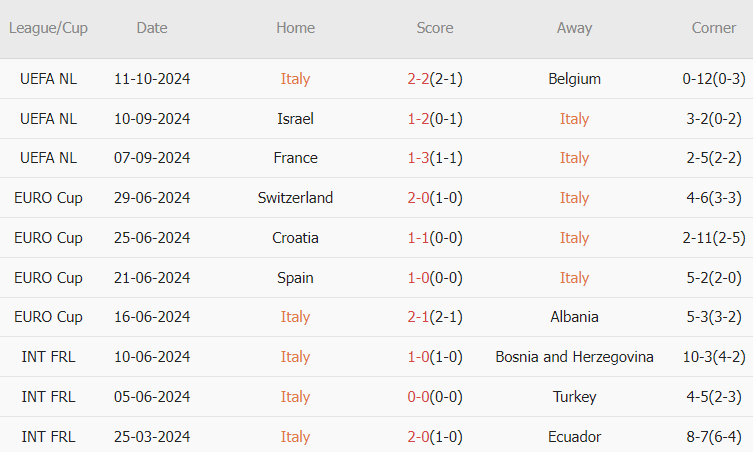Click the 1-3(1-1) score of the France match
753x452 pixels.
[x=435, y=158]
